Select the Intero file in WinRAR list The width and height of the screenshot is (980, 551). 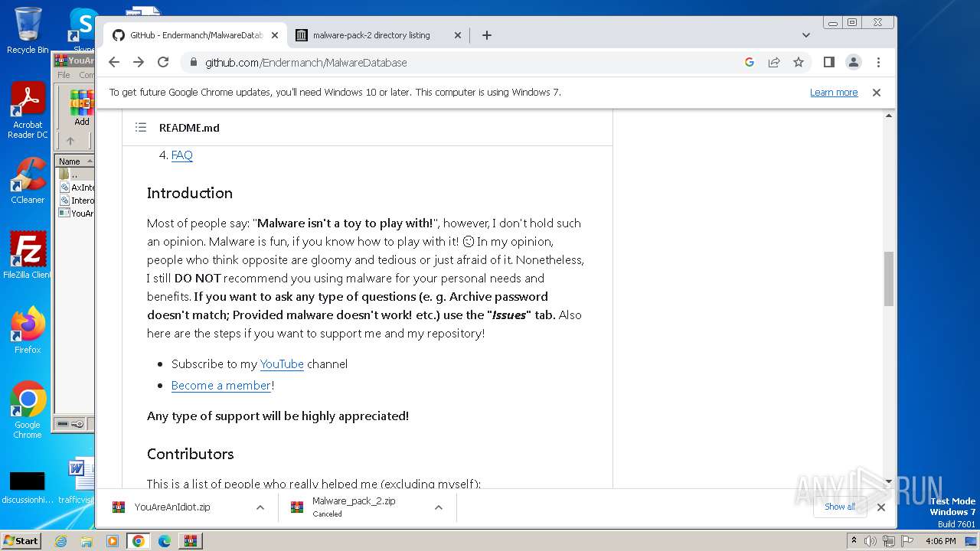(77, 201)
